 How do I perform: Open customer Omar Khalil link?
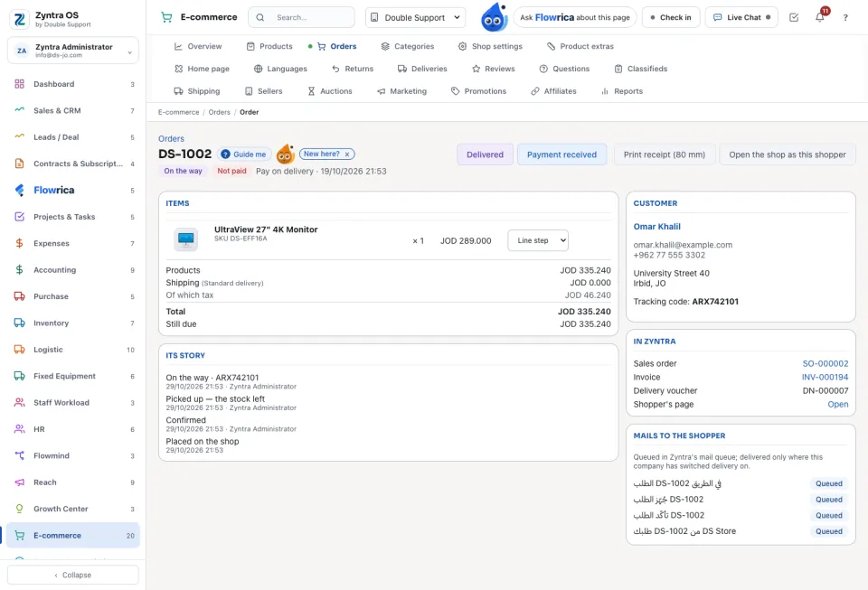(656, 227)
